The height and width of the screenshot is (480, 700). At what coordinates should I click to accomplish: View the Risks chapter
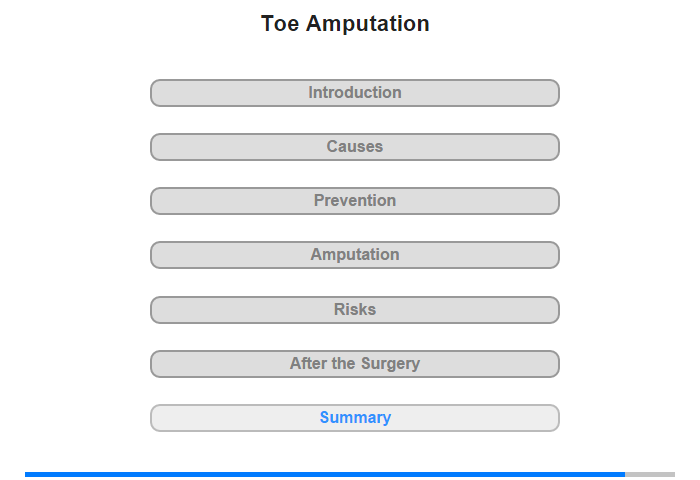[x=355, y=309]
